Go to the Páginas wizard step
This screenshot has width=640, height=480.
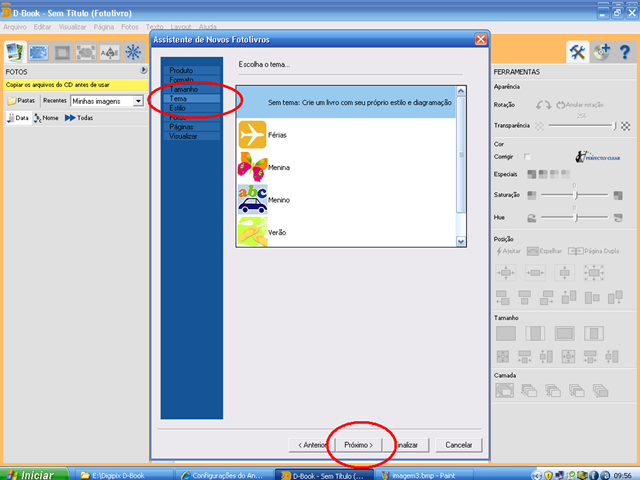[x=192, y=127]
